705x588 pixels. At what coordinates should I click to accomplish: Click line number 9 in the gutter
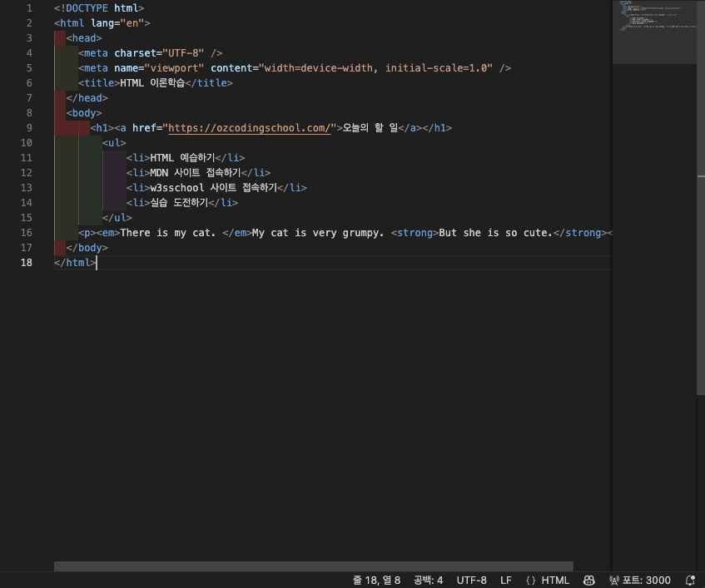pyautogui.click(x=29, y=128)
